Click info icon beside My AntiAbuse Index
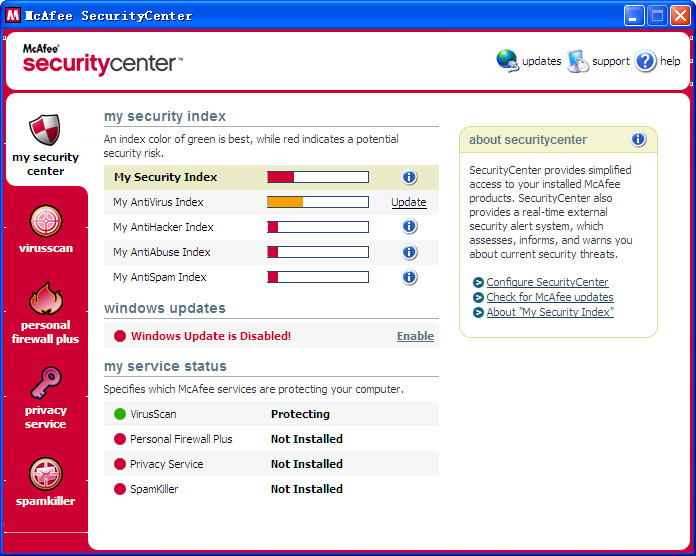Image resolution: width=696 pixels, height=556 pixels. (x=409, y=252)
